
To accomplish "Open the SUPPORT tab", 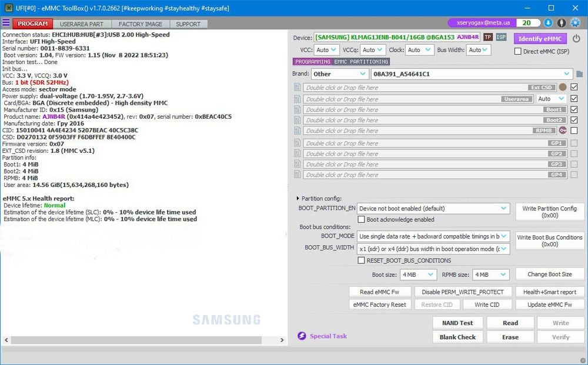I will [x=188, y=24].
